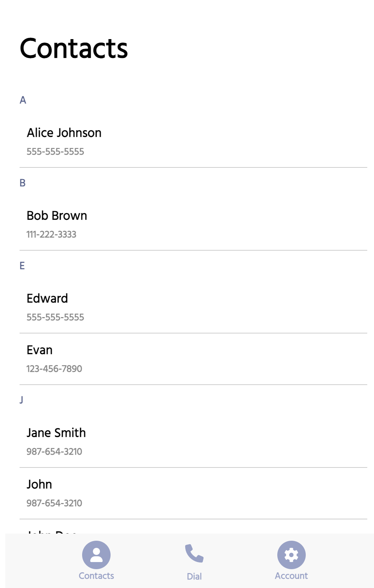The width and height of the screenshot is (374, 588).
Task: Open the Alice Johnson contact
Action: coord(64,133)
